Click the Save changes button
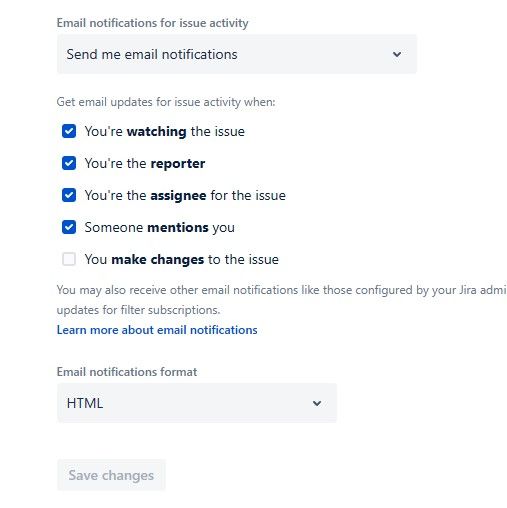Screen dimensions: 507x508 pos(111,475)
